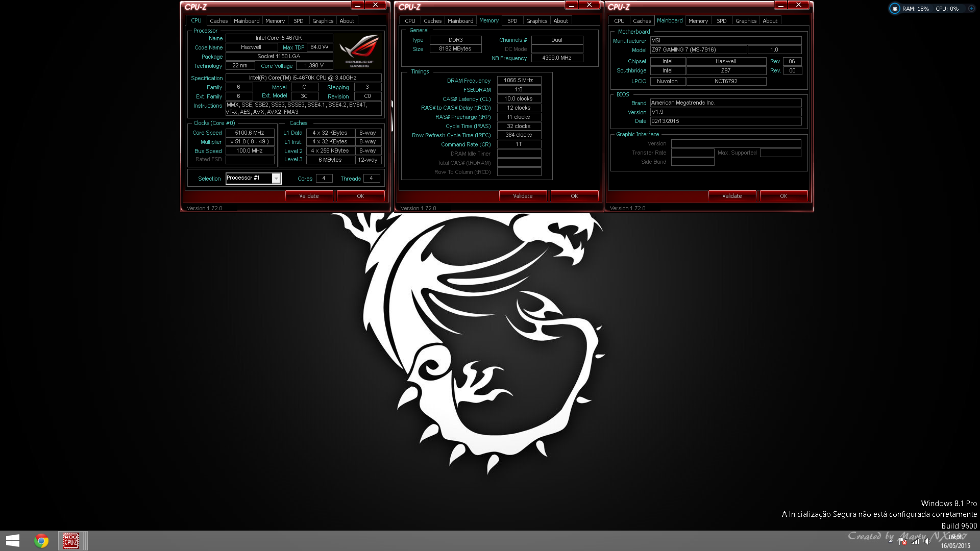Screen dimensions: 980x551
Task: Close the middle CPU-Z Memory window
Action: [589, 5]
